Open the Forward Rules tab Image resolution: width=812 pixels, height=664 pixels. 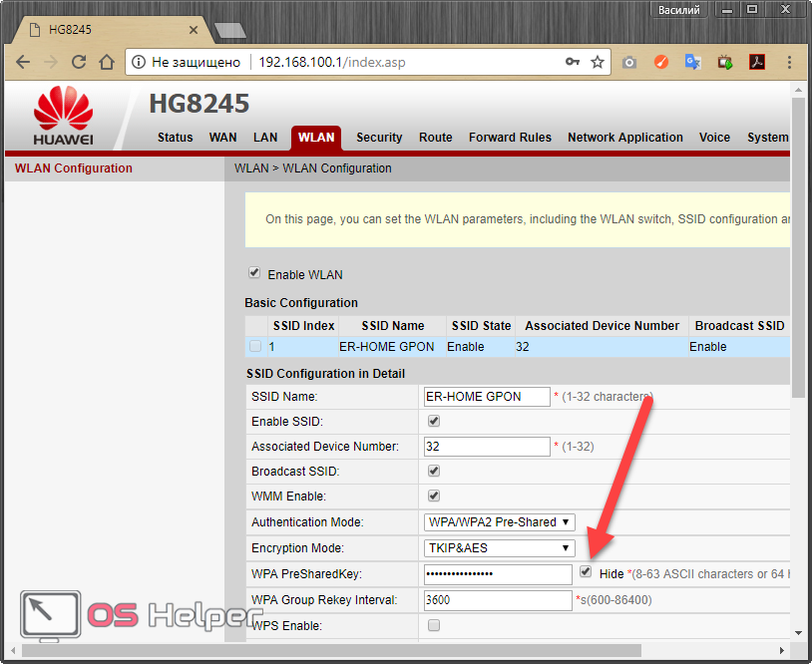pos(510,138)
